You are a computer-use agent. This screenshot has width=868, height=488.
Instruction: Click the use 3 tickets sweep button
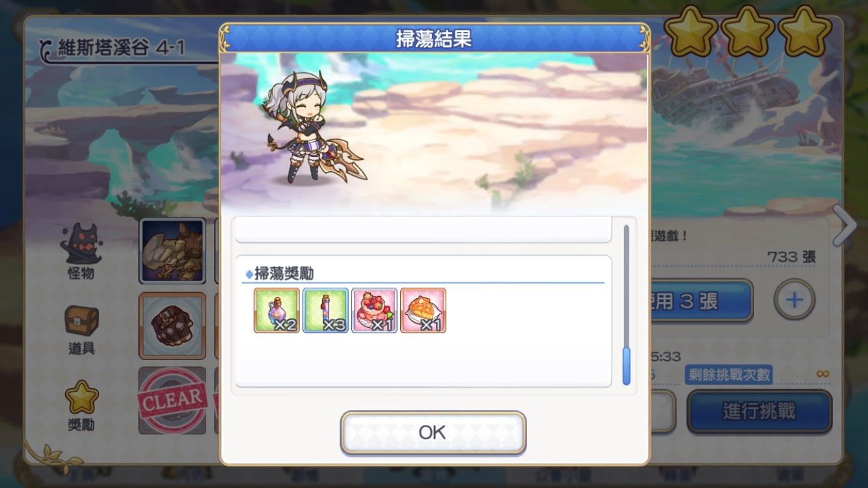click(x=700, y=301)
